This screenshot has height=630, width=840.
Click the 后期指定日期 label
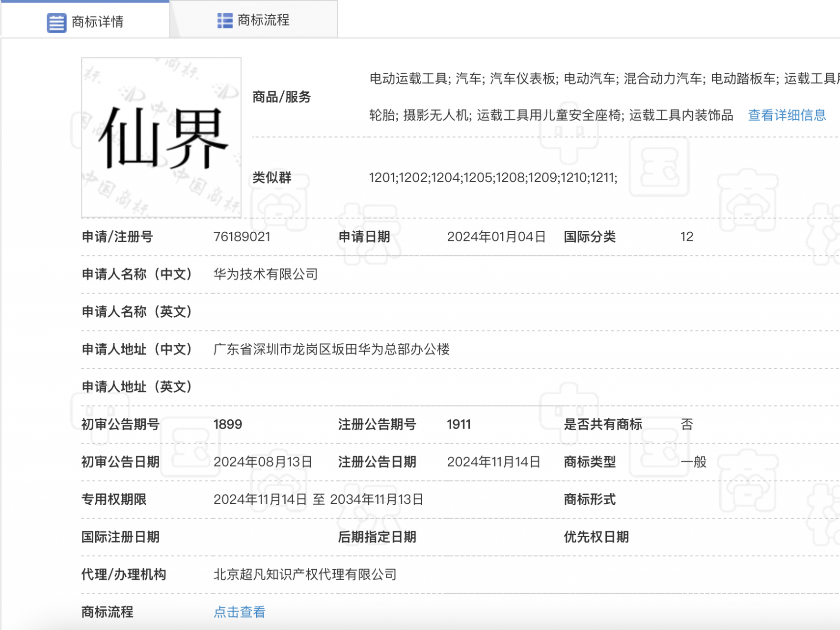377,537
